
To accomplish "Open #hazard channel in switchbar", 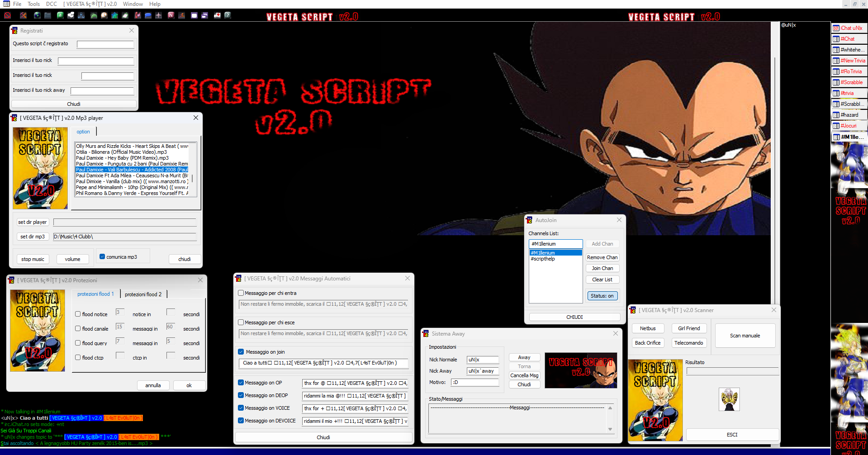I will point(849,115).
